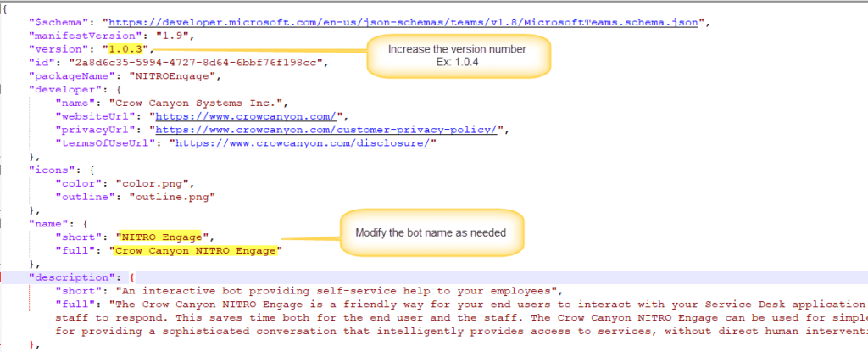Click the full name "Crow Canyon NITRO Engage"
Viewport: 868px width, 352px height.
[196, 250]
